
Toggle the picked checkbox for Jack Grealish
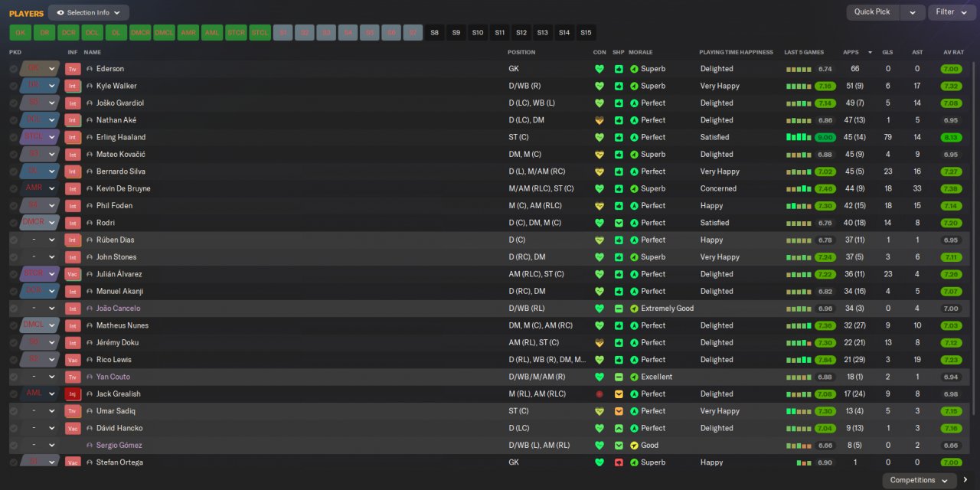tap(13, 394)
